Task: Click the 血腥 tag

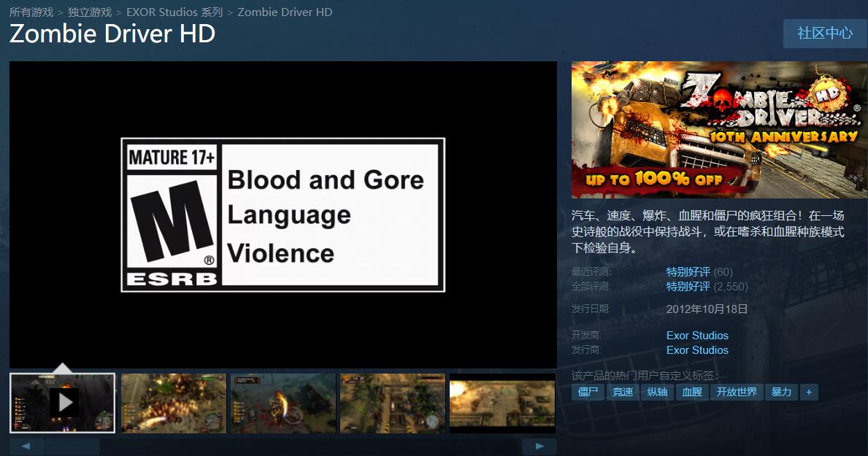Action: (x=691, y=392)
